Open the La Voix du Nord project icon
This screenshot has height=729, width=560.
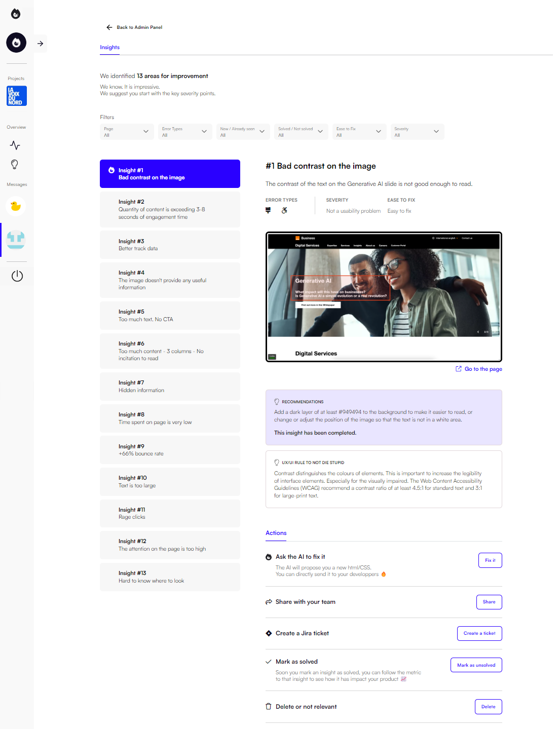[17, 96]
